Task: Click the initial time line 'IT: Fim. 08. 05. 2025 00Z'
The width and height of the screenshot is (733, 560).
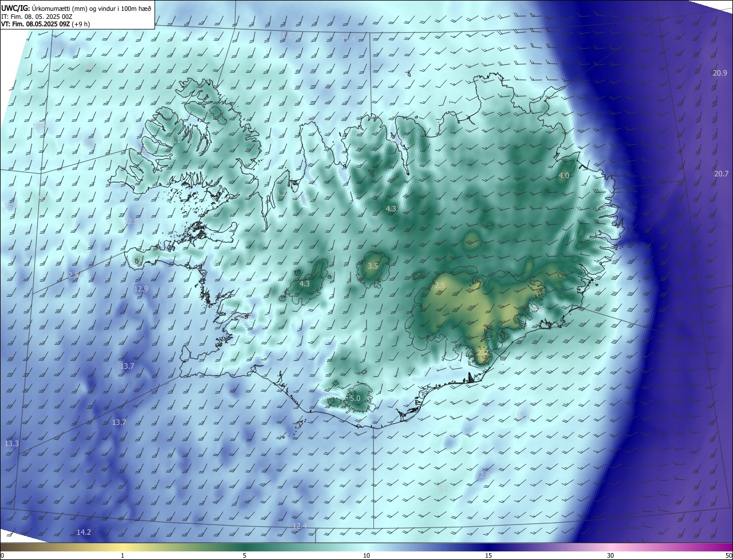Action: click(36, 16)
